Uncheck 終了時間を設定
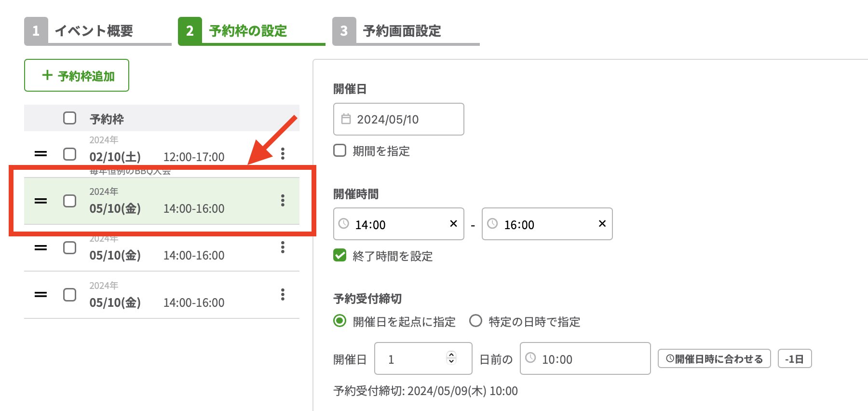 coord(340,256)
